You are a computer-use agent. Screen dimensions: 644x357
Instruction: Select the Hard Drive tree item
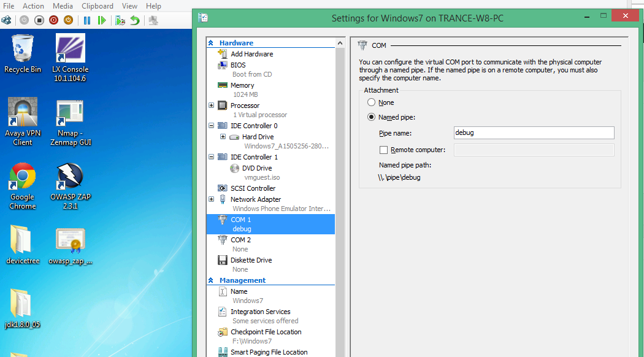258,137
